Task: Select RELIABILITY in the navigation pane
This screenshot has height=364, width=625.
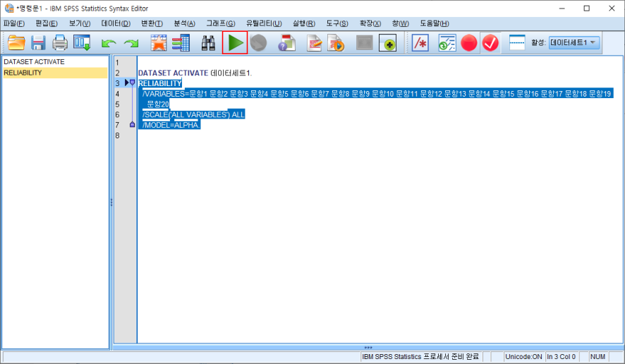Action: coord(55,73)
